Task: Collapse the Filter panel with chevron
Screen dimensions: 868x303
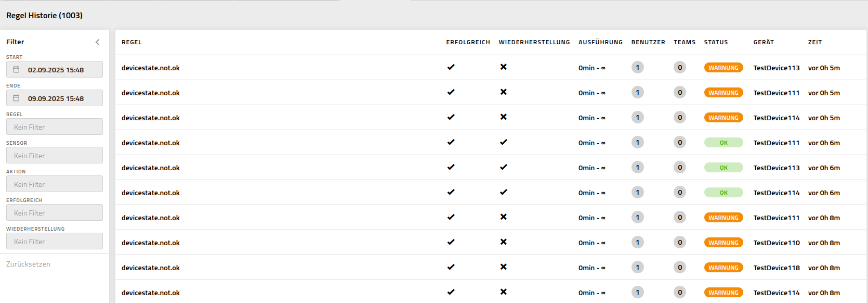Action: 97,42
